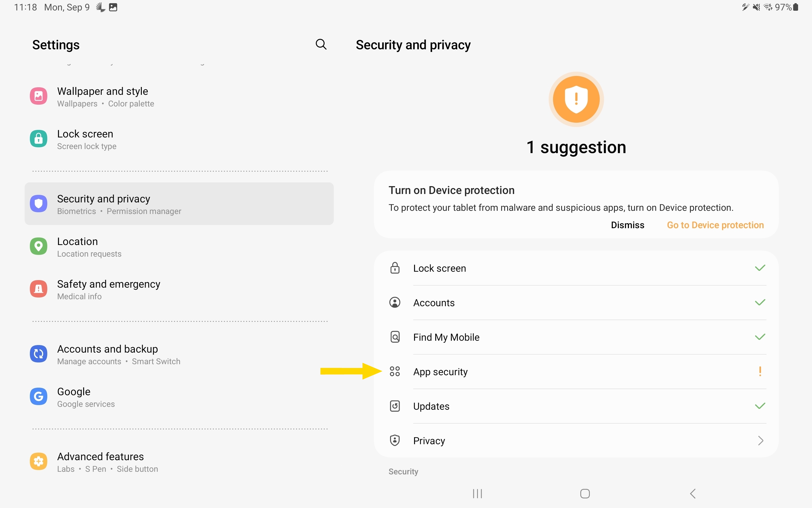Tap the Settings search magnifier icon

321,44
